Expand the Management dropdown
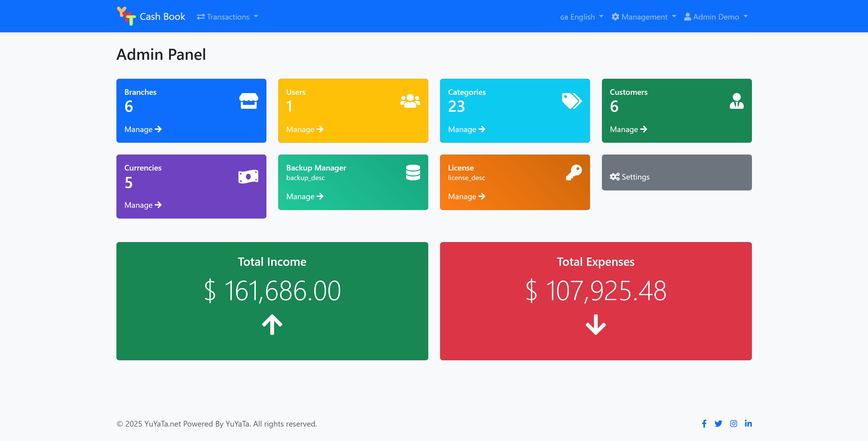868x441 pixels. (x=644, y=17)
